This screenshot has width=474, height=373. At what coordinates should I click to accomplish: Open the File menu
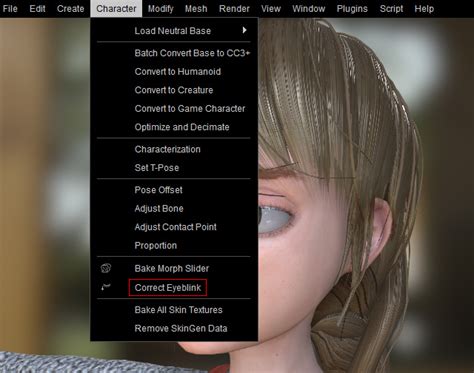[x=10, y=8]
